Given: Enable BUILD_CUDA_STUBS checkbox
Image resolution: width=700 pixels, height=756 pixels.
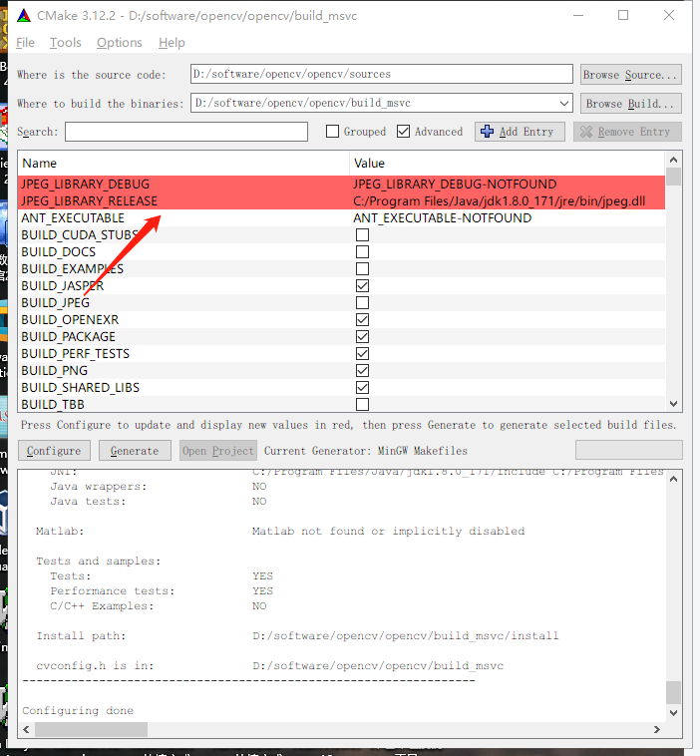Looking at the screenshot, I should (x=363, y=234).
